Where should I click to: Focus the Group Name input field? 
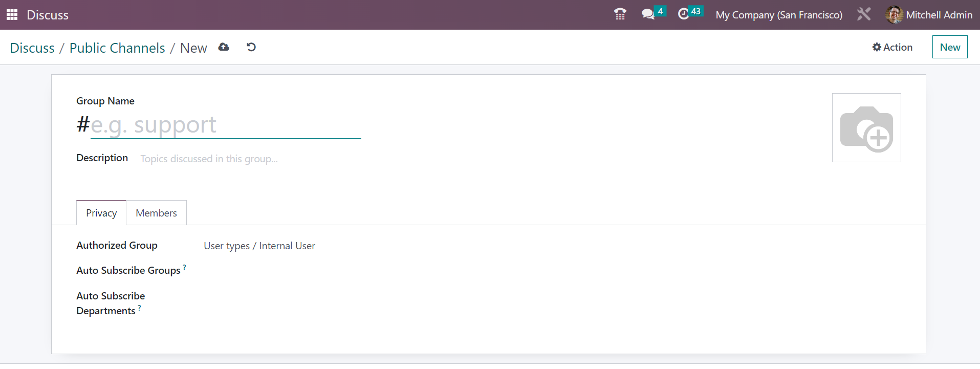pos(225,125)
